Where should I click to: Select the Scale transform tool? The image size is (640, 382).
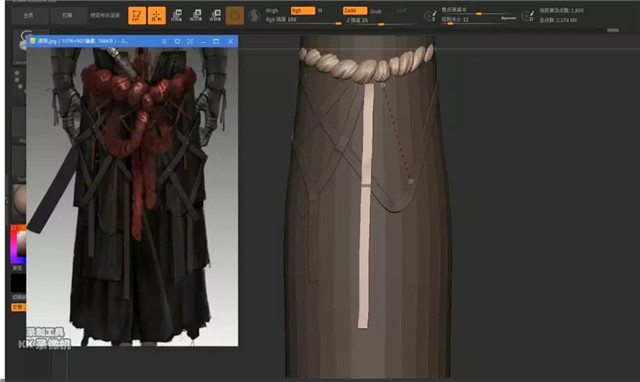point(196,16)
